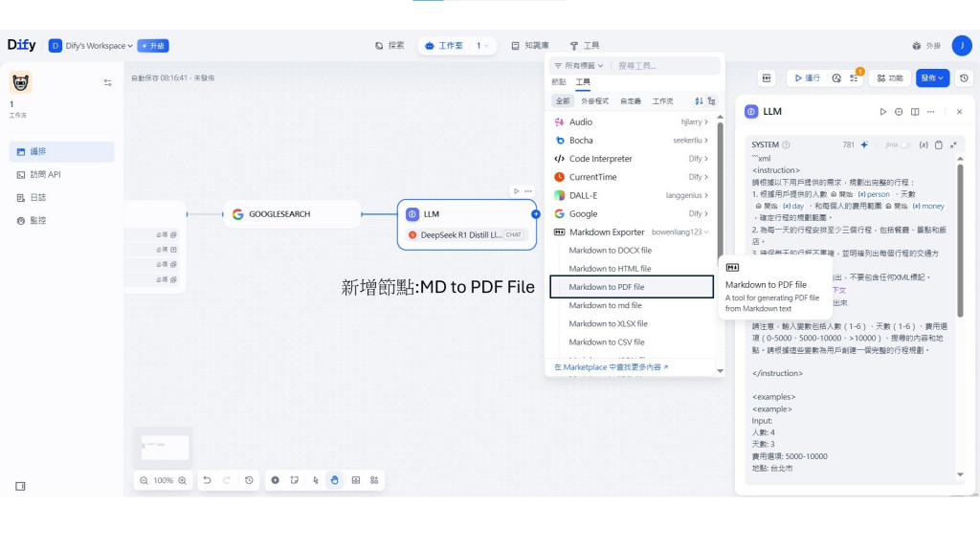Select Markdown to PDF file tool

click(x=632, y=287)
